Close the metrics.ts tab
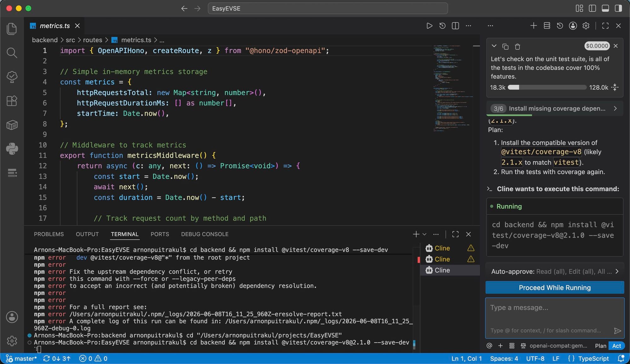The image size is (630, 364). 77,26
